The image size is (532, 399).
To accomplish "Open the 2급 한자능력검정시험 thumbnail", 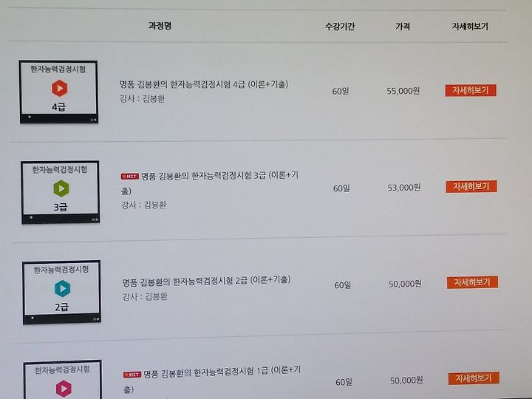I will 62,292.
